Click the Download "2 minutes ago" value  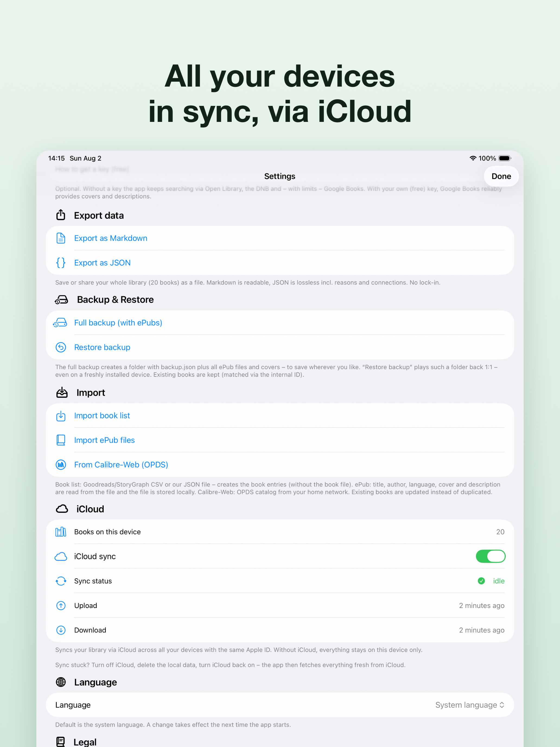482,630
